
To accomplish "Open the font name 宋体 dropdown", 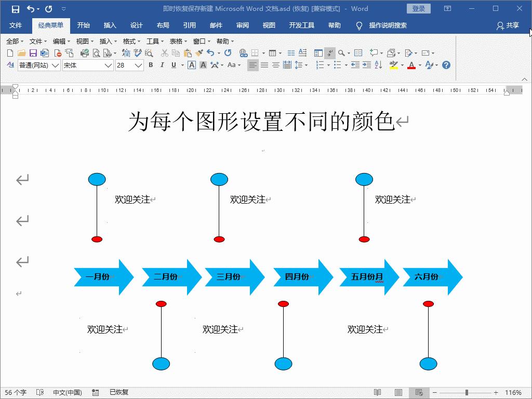I will point(108,65).
